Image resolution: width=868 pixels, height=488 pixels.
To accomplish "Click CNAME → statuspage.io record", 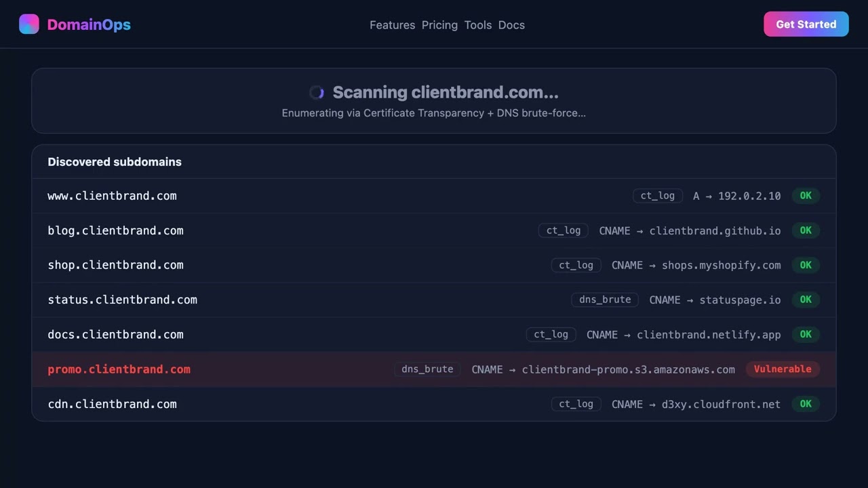I will point(715,300).
